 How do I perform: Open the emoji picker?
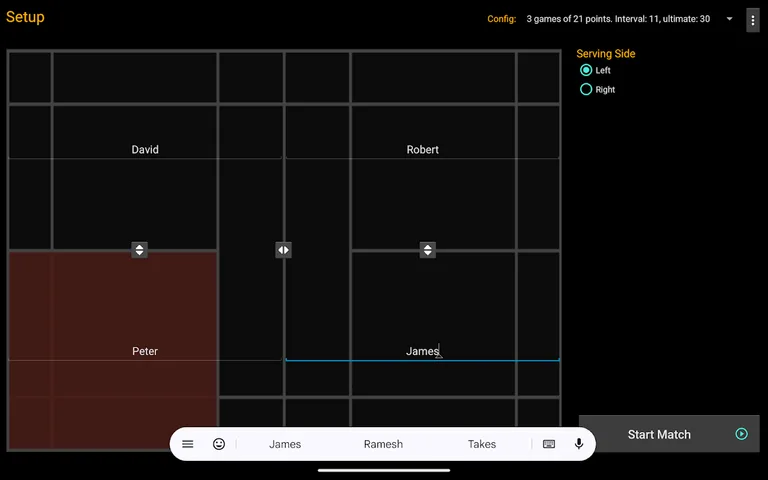[x=219, y=444]
